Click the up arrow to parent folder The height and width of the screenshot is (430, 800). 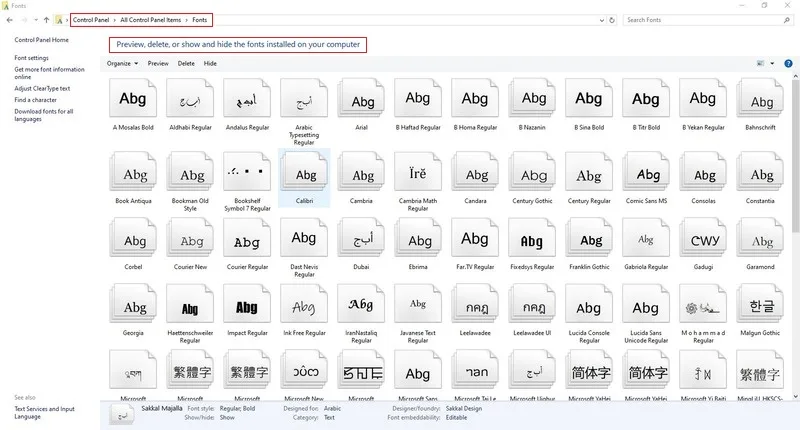(46, 20)
